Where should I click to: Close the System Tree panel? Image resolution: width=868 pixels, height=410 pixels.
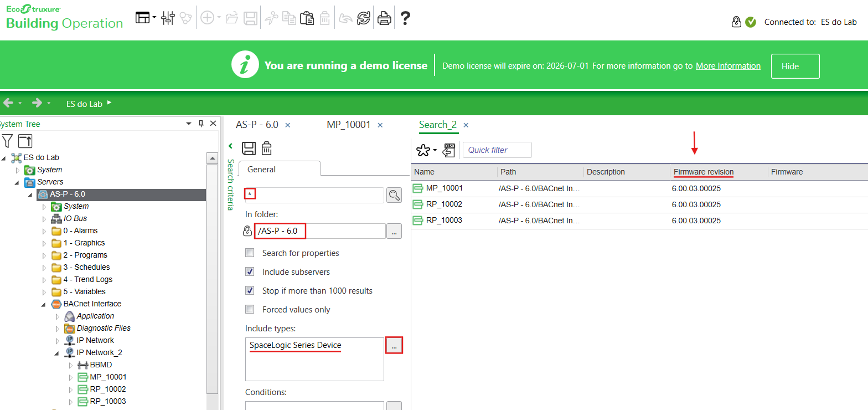213,124
